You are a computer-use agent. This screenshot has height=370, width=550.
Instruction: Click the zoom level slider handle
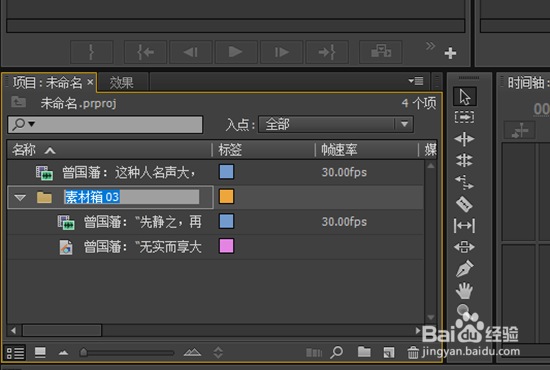click(83, 352)
